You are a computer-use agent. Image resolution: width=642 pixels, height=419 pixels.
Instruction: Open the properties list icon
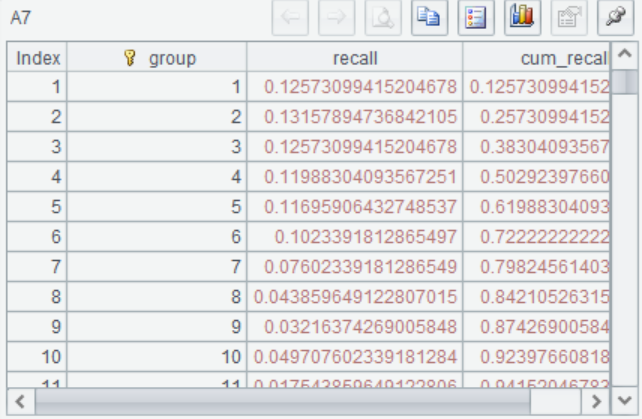[x=474, y=17]
